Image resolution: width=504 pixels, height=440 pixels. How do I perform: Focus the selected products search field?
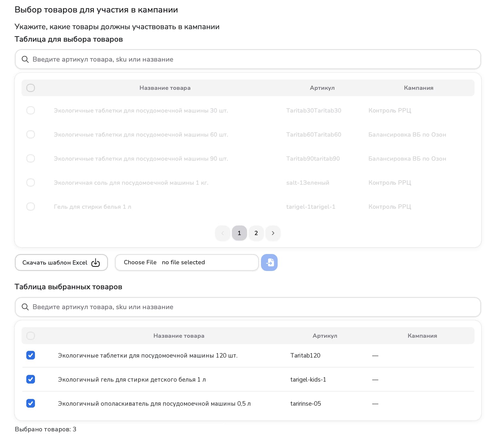click(248, 307)
